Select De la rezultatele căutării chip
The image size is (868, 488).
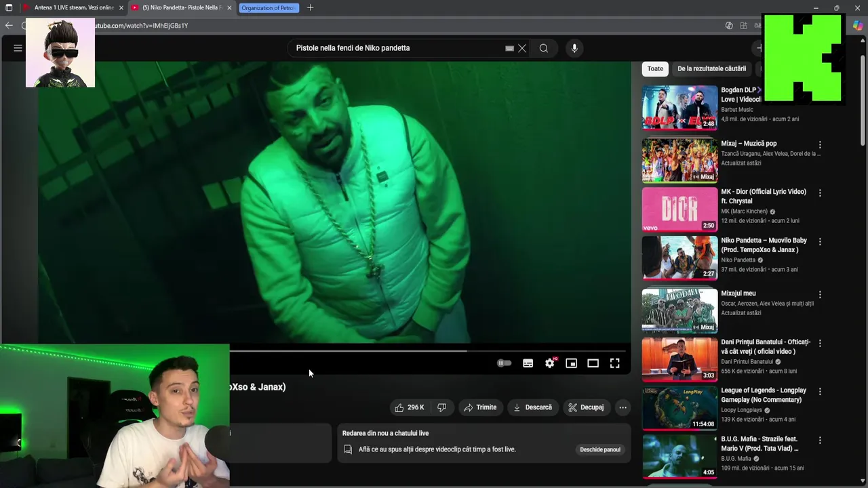tap(711, 68)
